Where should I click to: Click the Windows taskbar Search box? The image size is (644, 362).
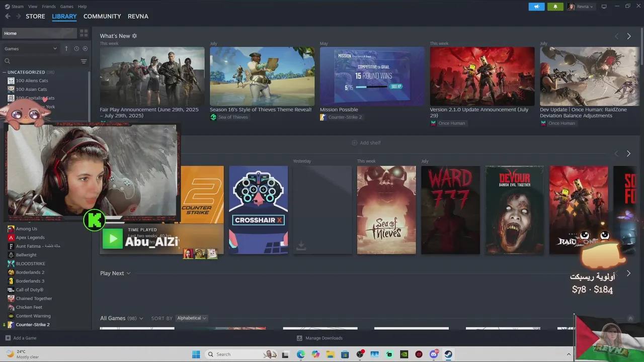tap(241, 354)
